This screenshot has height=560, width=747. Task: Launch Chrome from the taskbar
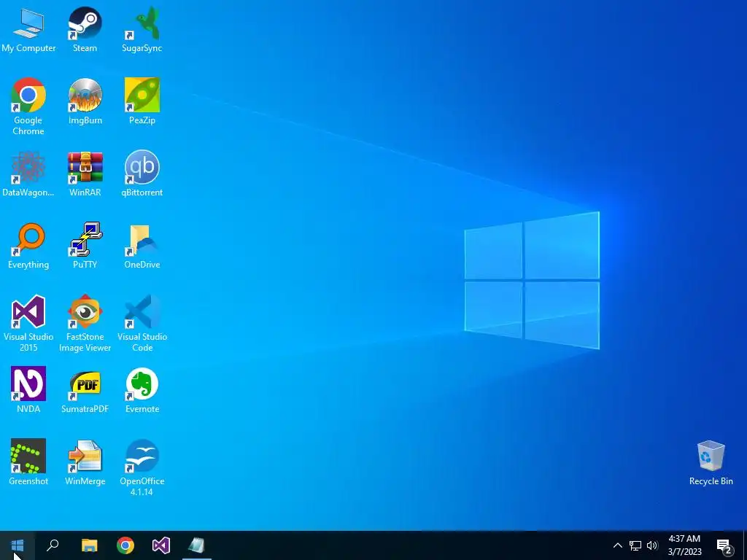tap(125, 545)
